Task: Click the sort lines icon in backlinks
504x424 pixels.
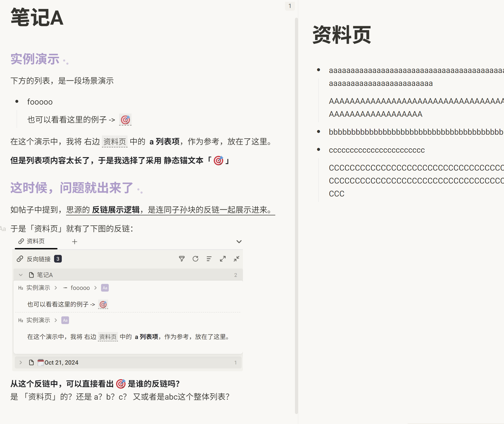Action: tap(209, 259)
